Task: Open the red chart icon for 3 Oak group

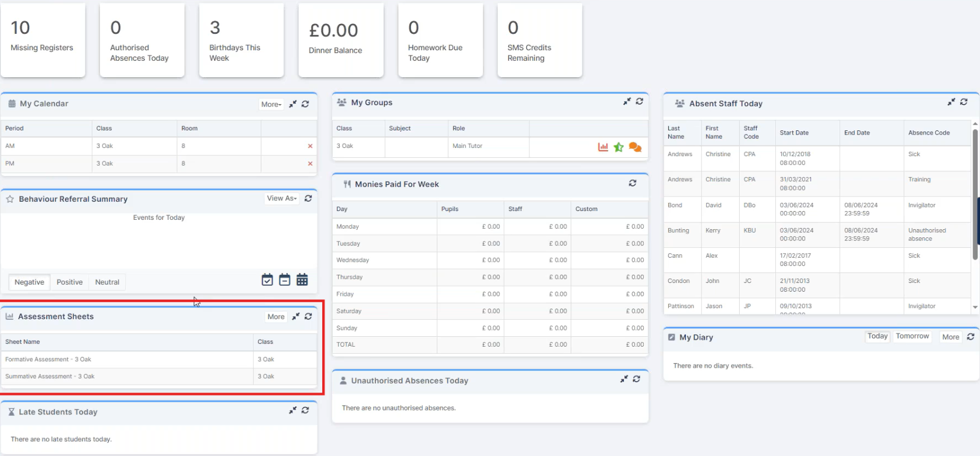Action: pyautogui.click(x=603, y=147)
